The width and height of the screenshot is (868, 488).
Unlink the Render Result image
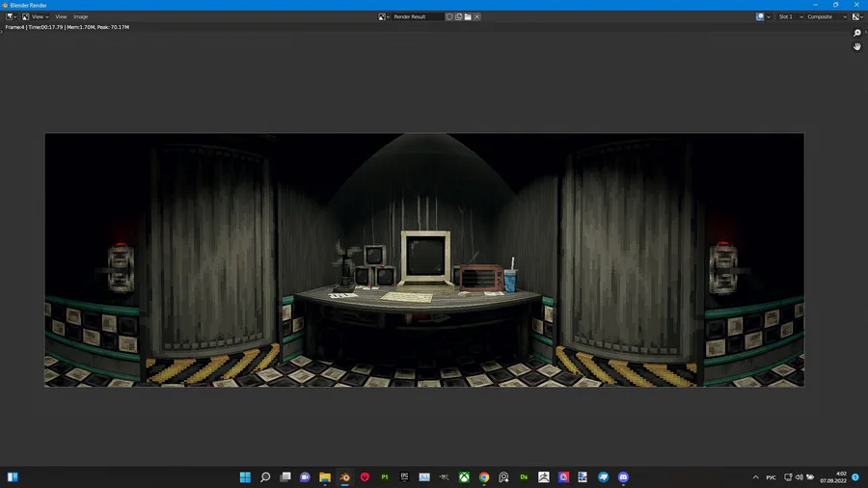click(x=477, y=16)
